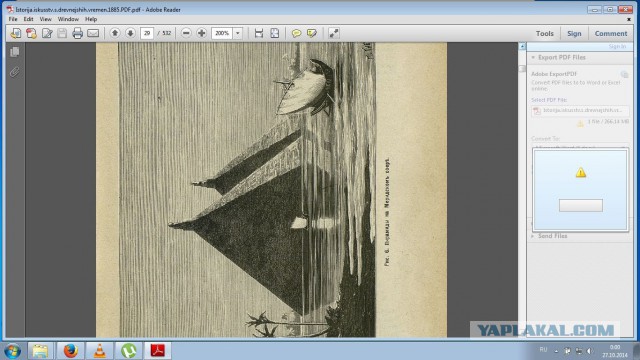Click the page number field showing 29
This screenshot has width=640, height=360.
pyautogui.click(x=147, y=33)
